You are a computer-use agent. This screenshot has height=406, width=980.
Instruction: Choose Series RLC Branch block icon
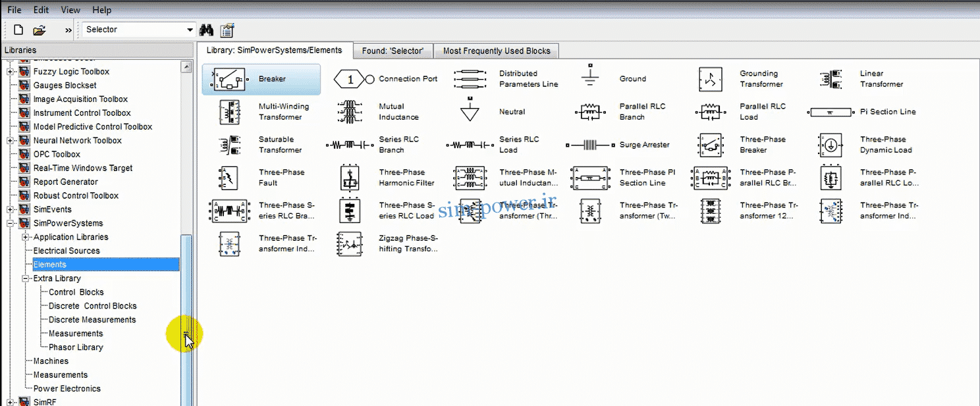[x=349, y=145]
